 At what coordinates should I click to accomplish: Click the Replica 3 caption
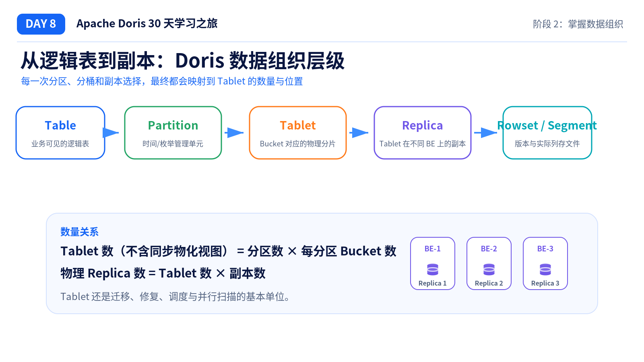pos(545,283)
